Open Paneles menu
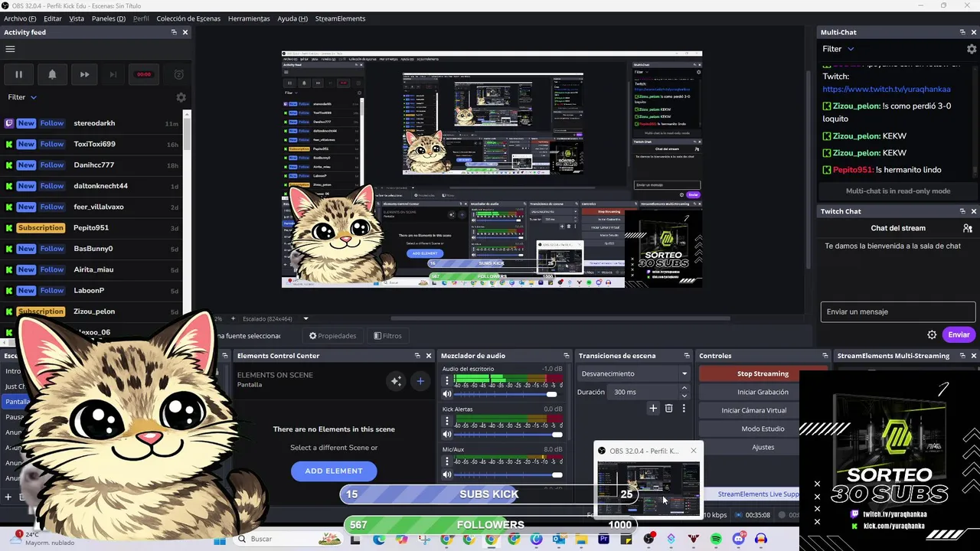The image size is (980, 551). 108,18
